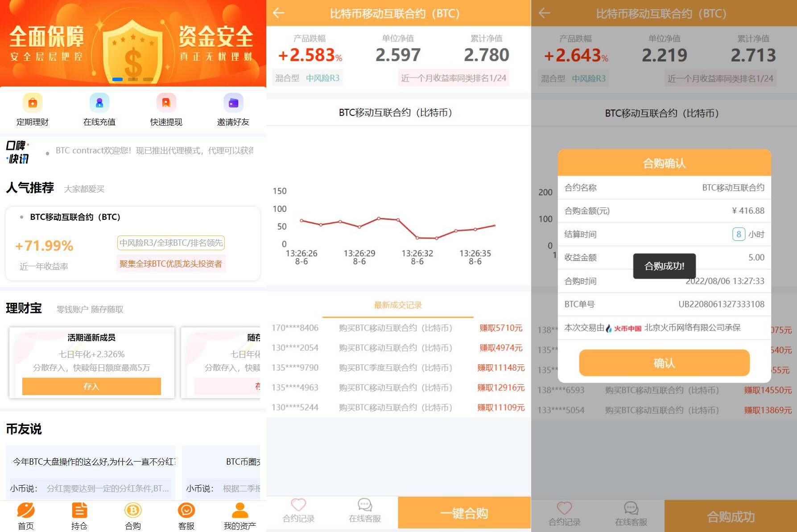This screenshot has width=797, height=532.
Task: Tap the back arrow on BTC contract page
Action: pos(278,13)
